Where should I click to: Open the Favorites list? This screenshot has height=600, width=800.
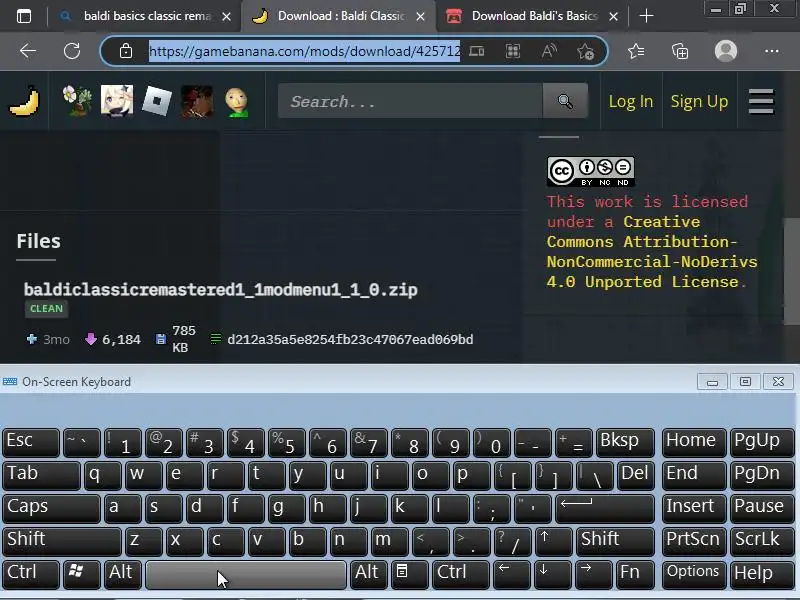[x=636, y=51]
